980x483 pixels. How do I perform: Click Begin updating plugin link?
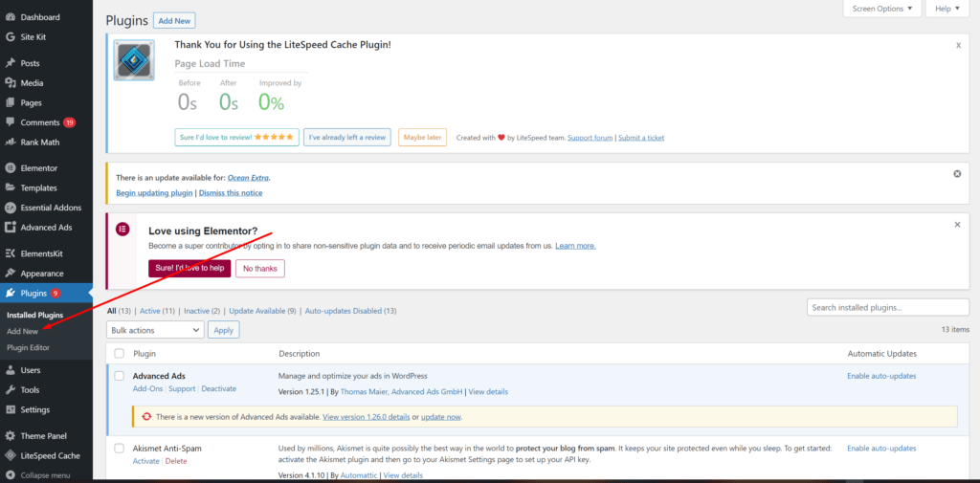(x=154, y=192)
